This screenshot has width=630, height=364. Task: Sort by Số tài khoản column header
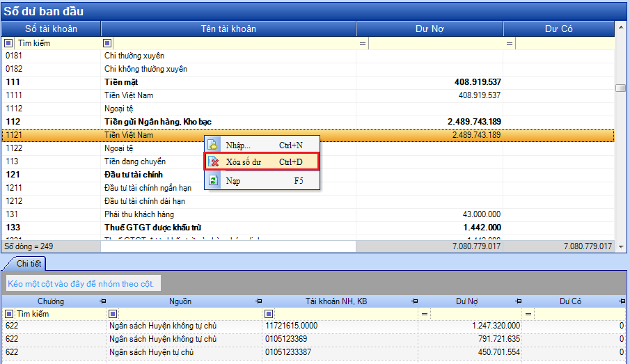click(51, 29)
